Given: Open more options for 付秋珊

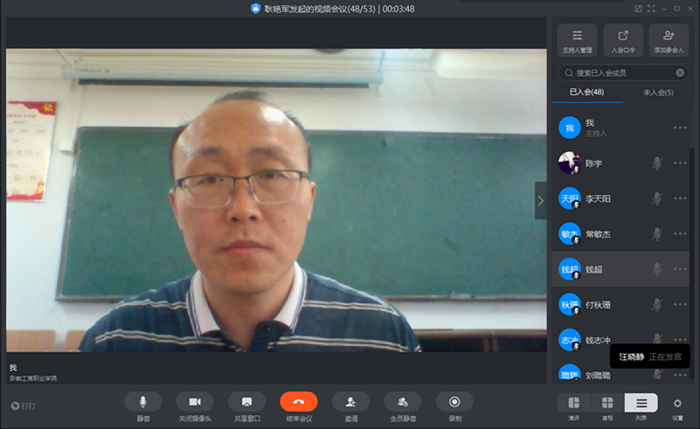Looking at the screenshot, I should click(x=680, y=304).
